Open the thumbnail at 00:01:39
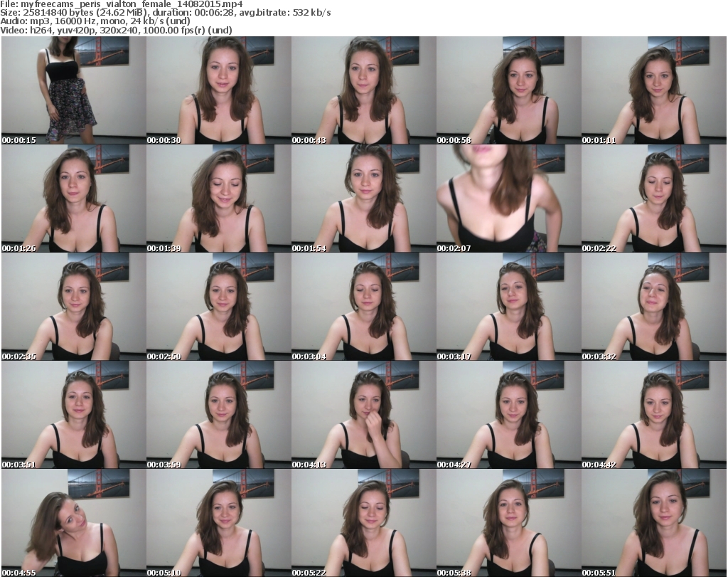 coord(219,198)
